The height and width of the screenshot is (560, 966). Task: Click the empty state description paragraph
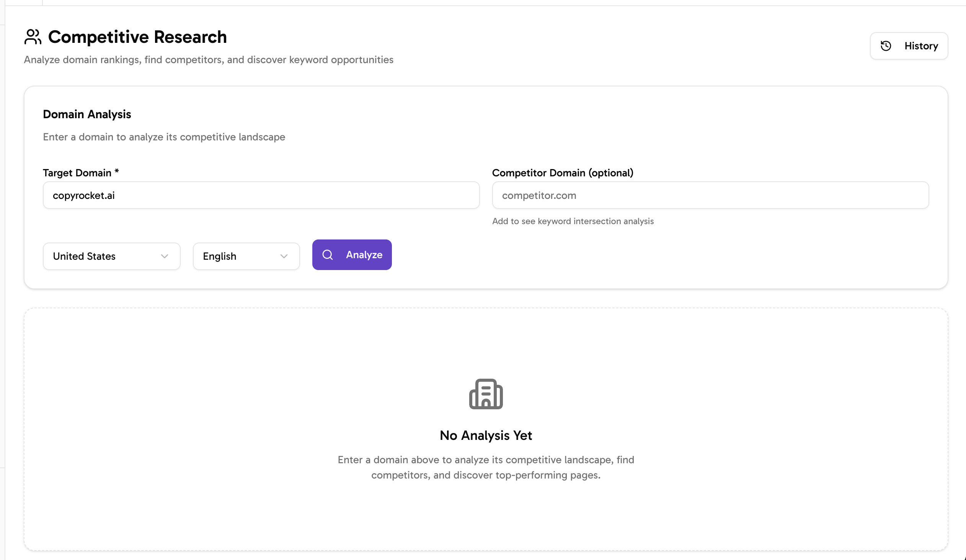click(486, 467)
